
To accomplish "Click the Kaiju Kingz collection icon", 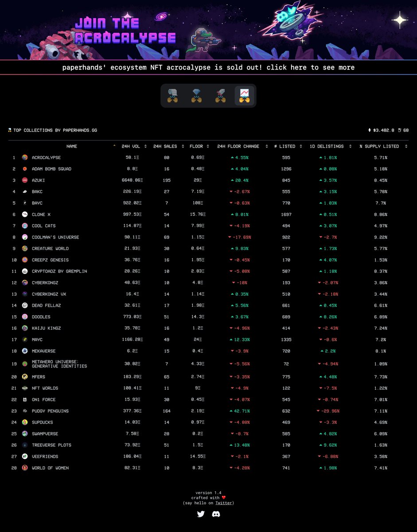I will click(25, 328).
